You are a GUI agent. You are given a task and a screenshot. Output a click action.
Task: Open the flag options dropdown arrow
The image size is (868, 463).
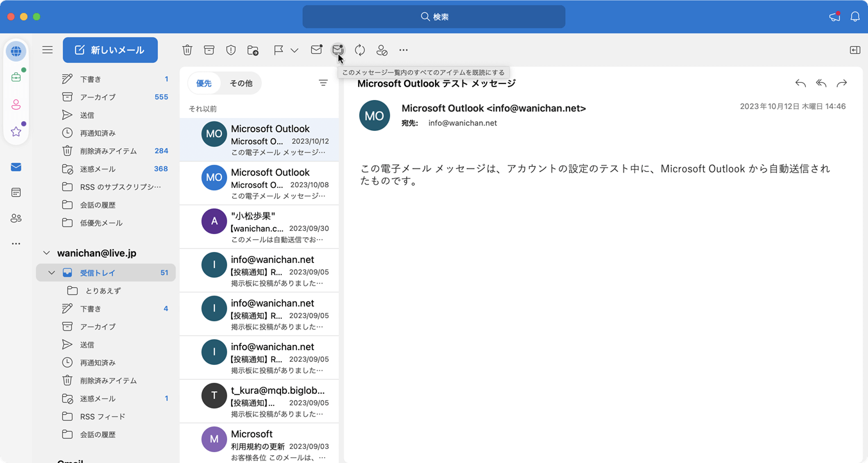(294, 50)
